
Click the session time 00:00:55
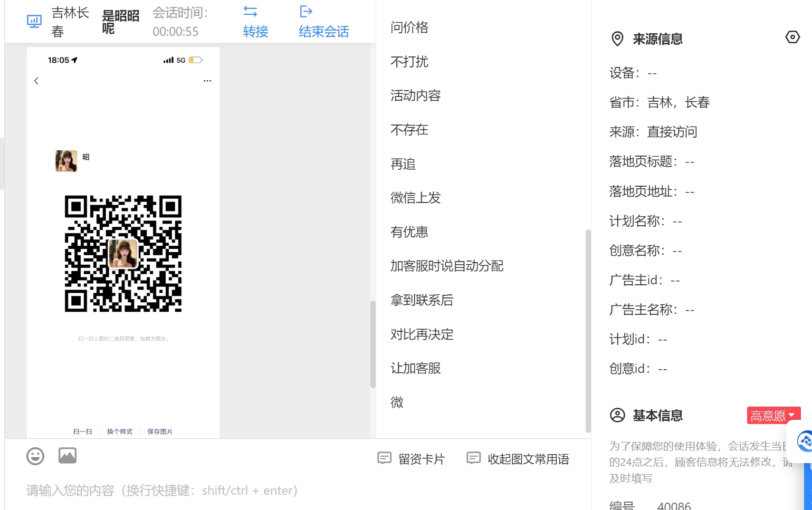click(176, 32)
